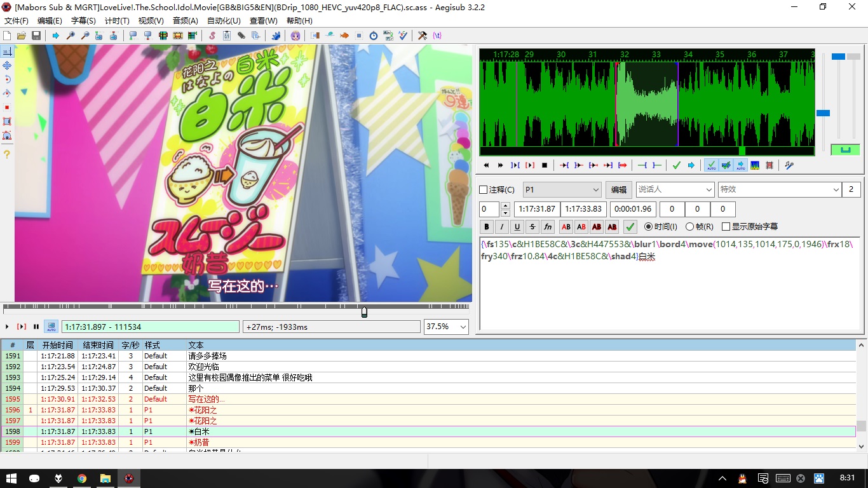
Task: Select the row with text 奶昔
Action: [428, 442]
